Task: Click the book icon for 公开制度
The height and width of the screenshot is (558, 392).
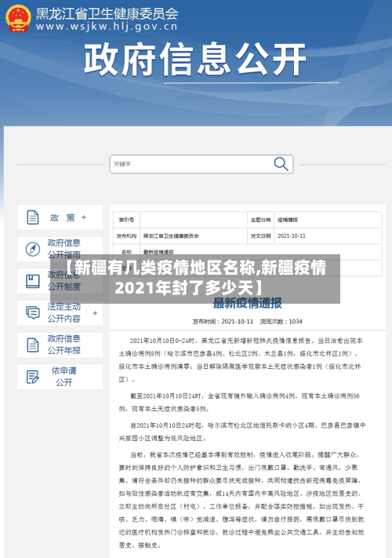Action: [x=33, y=281]
